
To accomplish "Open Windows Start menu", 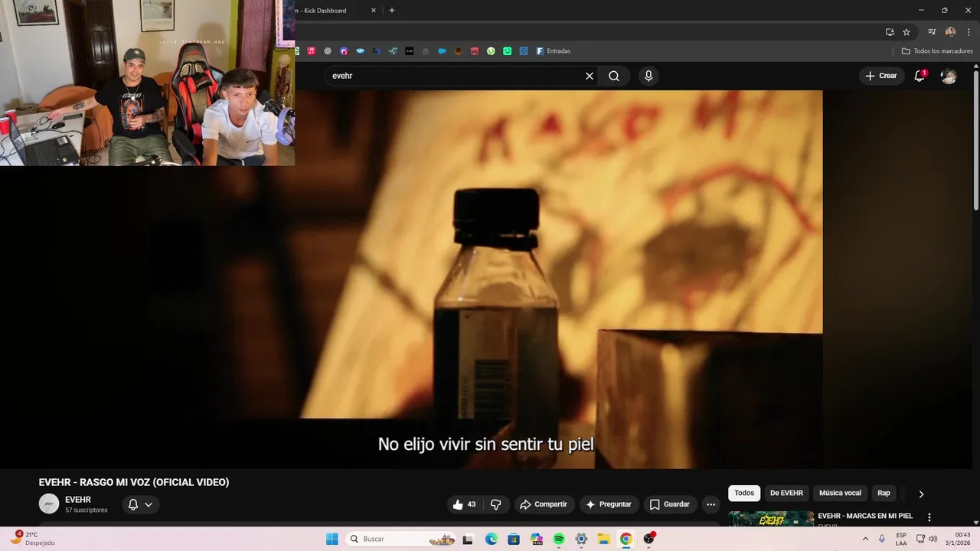I will click(332, 539).
